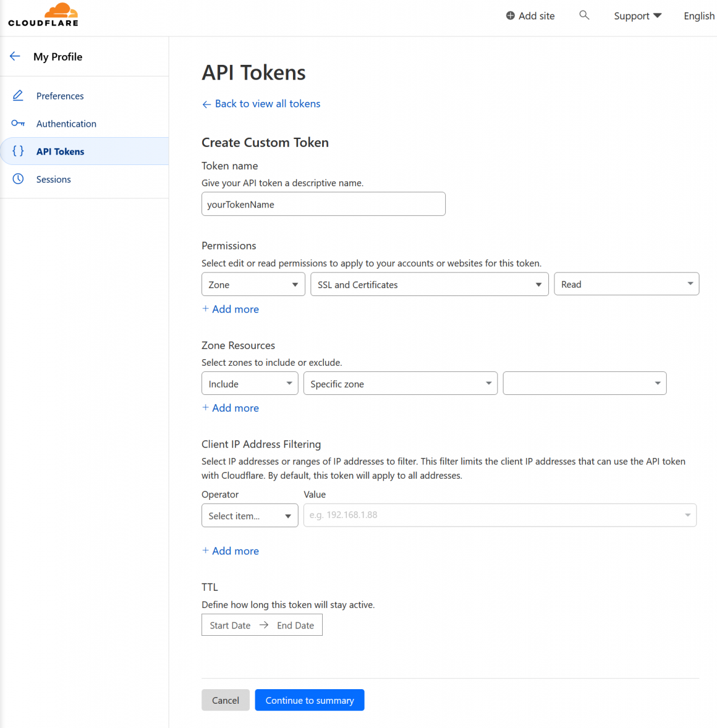The image size is (717, 728).
Task: Click the back arrow beside My Profile
Action: [15, 56]
